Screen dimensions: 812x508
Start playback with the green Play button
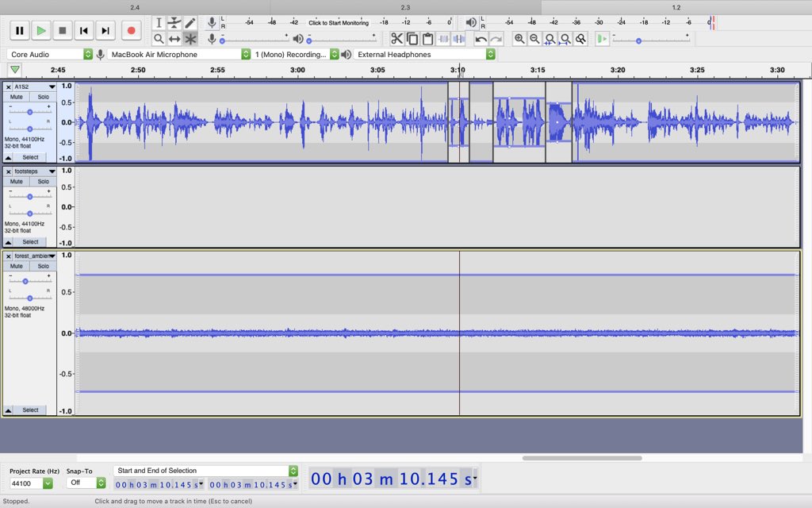pos(41,31)
